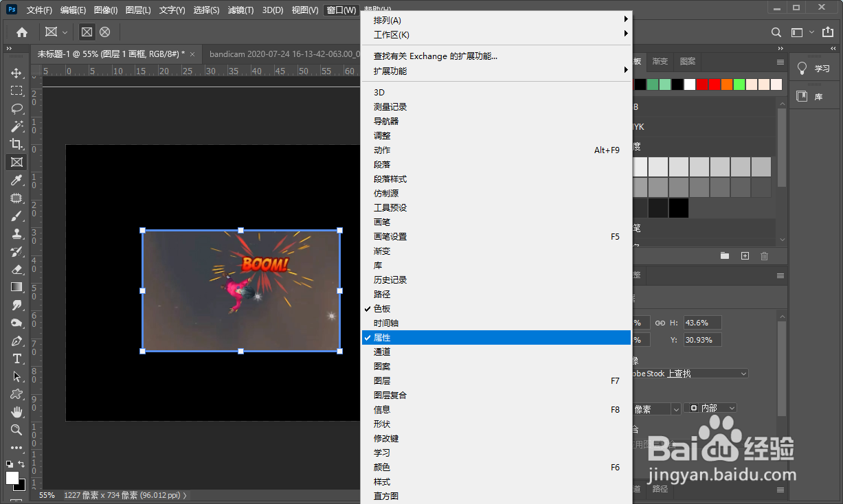Expand the 工作区(K) submenu
Screen dimensions: 843x504
(495, 35)
